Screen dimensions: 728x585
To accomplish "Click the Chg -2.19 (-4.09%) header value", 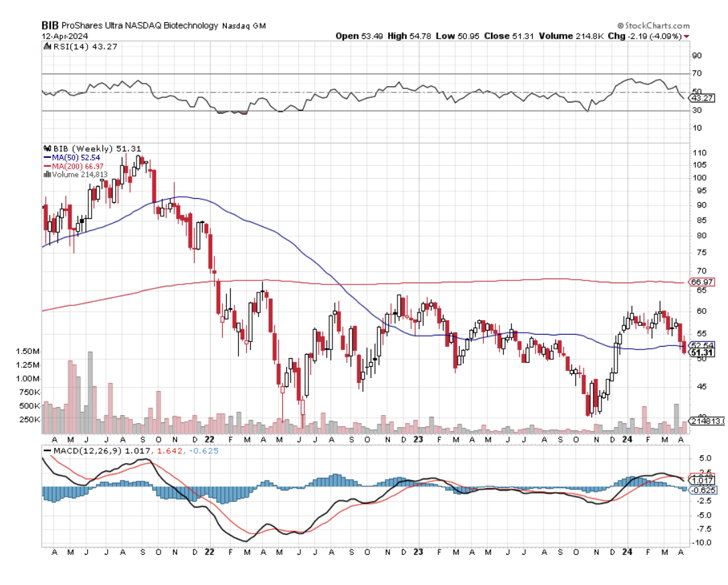I will [644, 36].
